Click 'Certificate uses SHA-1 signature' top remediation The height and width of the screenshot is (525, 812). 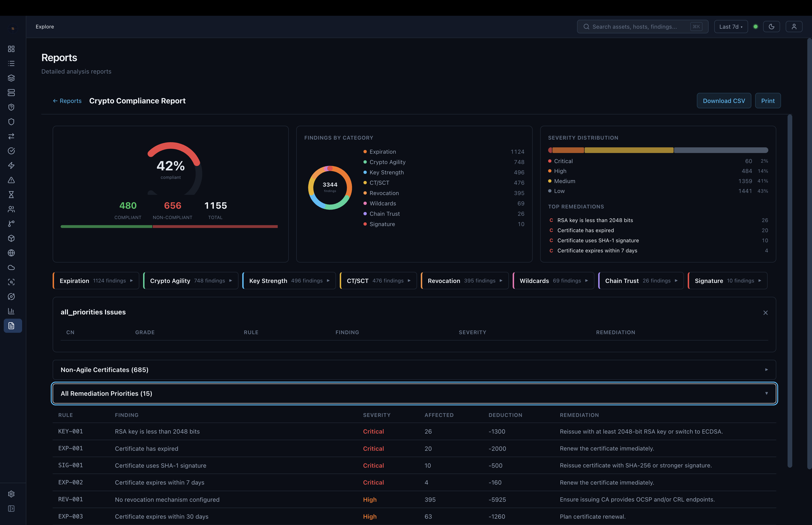point(598,240)
